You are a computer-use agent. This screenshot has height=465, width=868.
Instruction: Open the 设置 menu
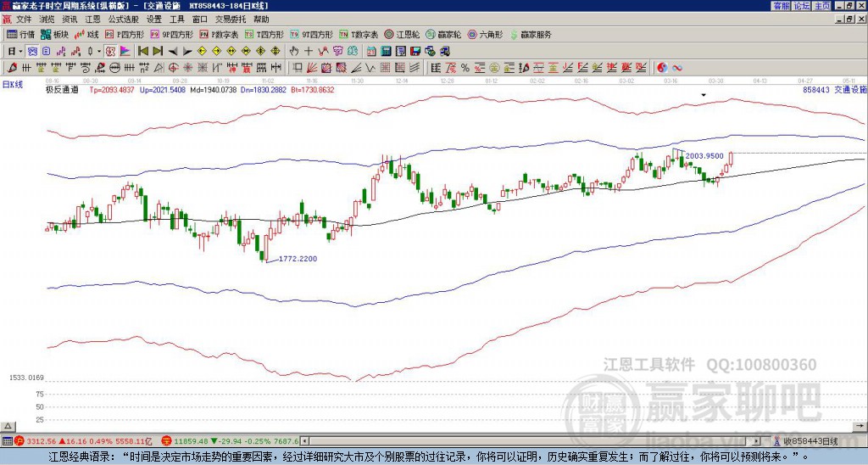tap(154, 20)
